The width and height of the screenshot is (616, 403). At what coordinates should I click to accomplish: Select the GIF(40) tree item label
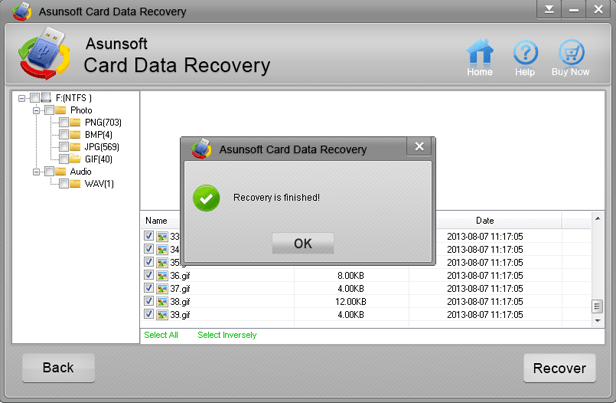click(98, 159)
